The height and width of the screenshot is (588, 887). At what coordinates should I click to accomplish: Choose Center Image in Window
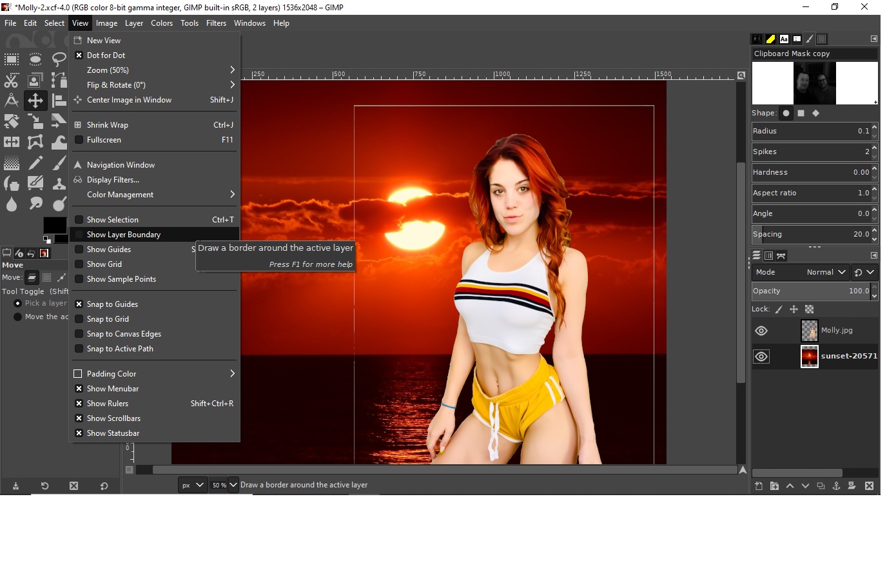(129, 100)
